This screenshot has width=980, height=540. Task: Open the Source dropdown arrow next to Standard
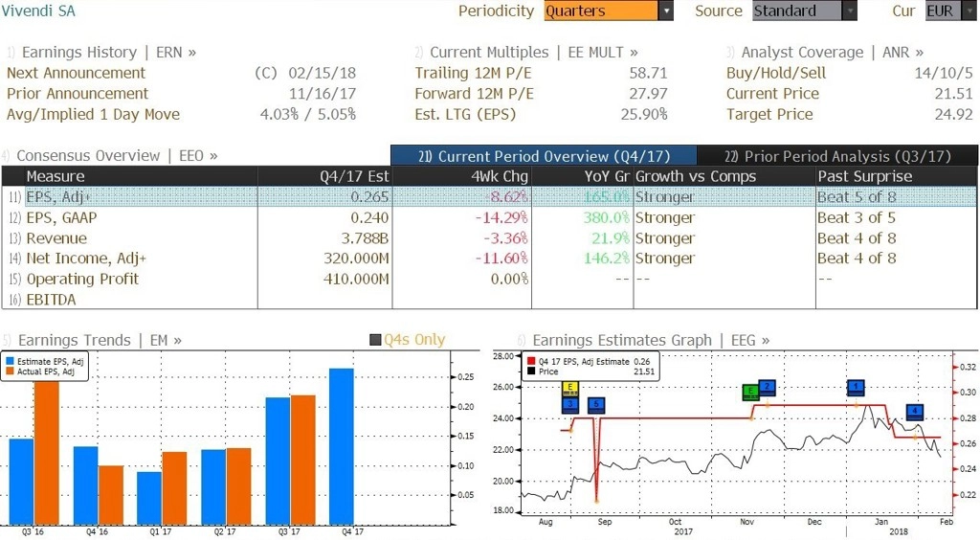[x=850, y=11]
